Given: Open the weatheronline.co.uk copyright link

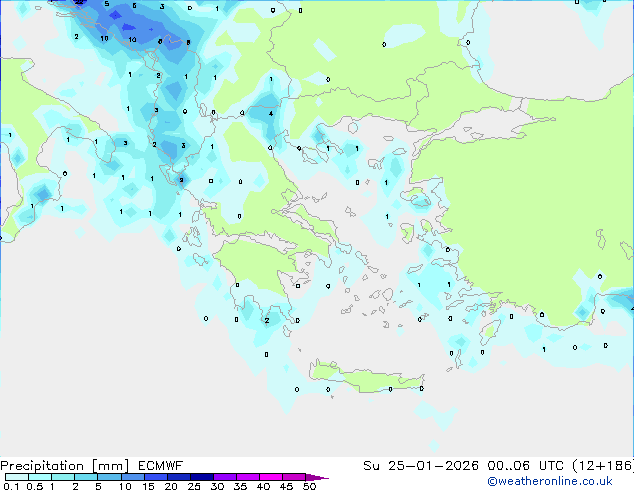Looking at the screenshot, I should point(550,481).
